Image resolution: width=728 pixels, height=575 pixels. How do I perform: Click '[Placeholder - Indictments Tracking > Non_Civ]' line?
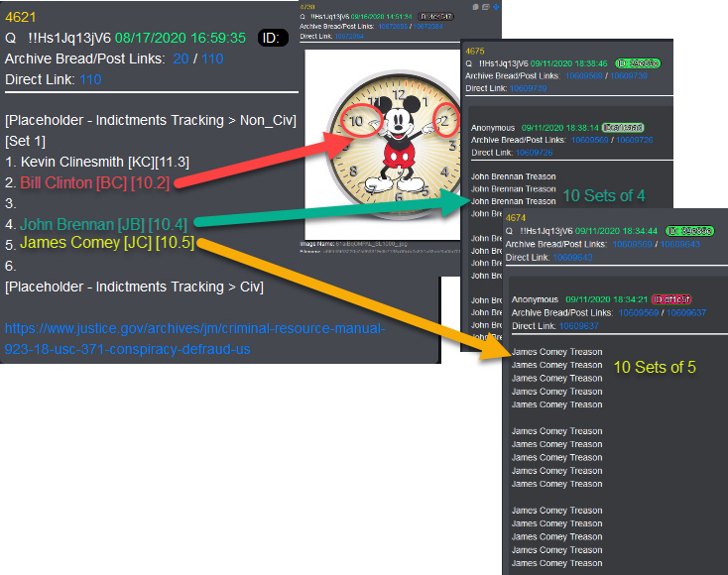click(151, 120)
